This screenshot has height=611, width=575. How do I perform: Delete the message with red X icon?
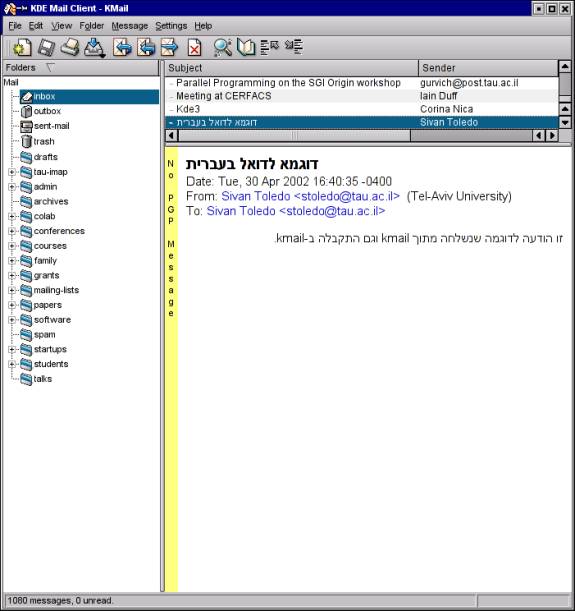pos(194,48)
